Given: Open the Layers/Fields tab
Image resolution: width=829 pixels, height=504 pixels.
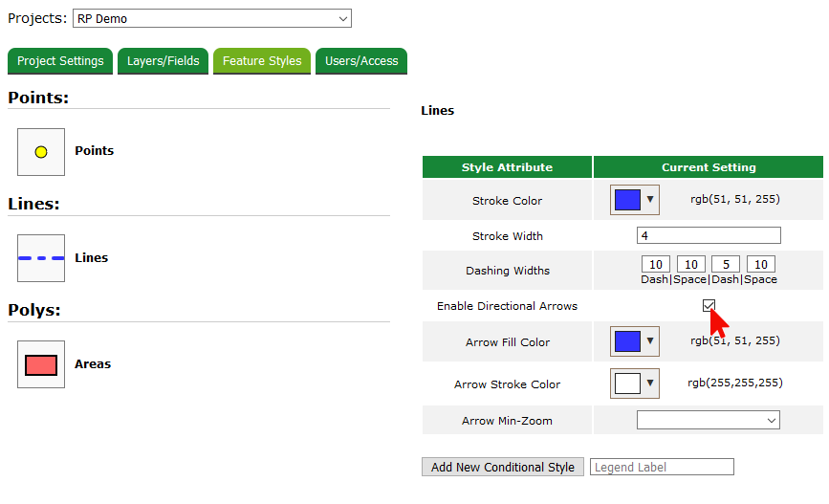Looking at the screenshot, I should (164, 61).
